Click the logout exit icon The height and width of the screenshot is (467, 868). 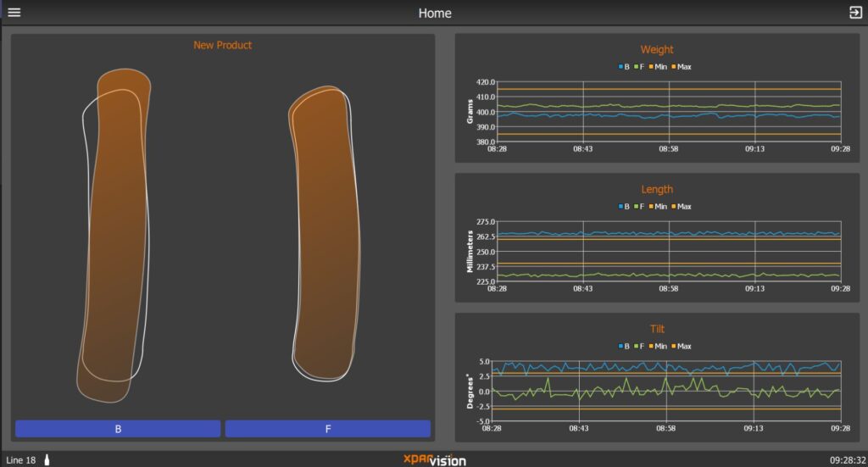[854, 13]
